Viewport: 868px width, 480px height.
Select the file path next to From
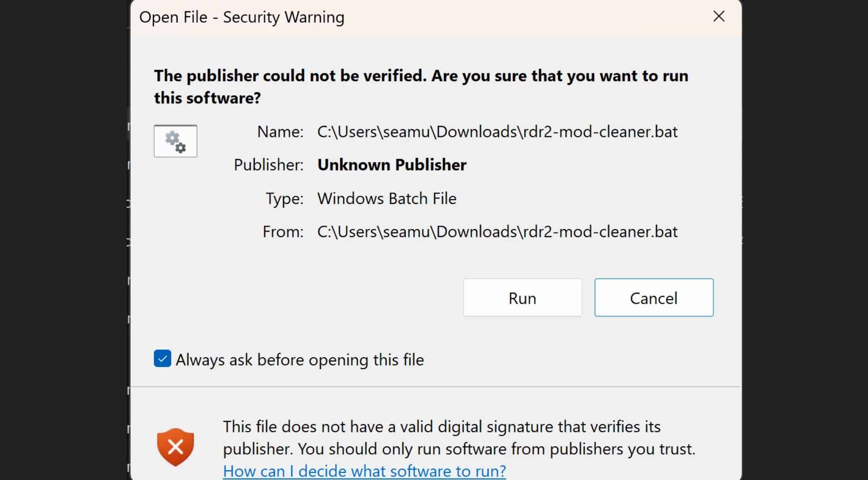[497, 232]
